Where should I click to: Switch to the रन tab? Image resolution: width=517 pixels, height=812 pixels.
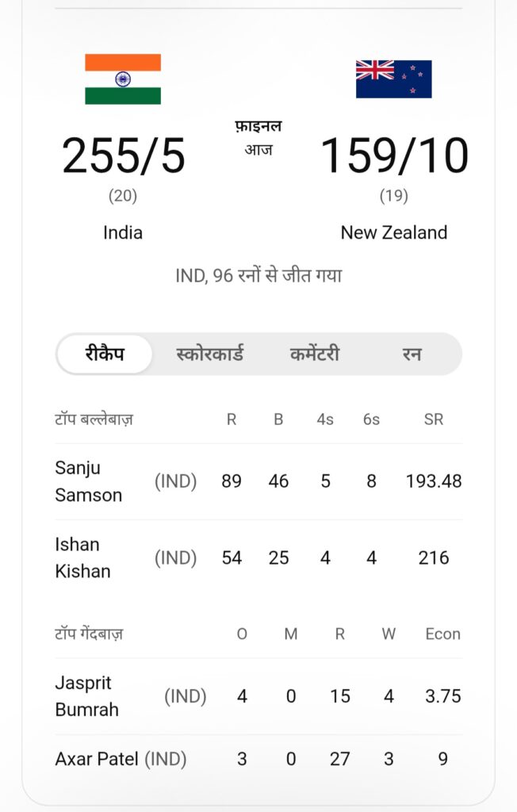point(412,354)
